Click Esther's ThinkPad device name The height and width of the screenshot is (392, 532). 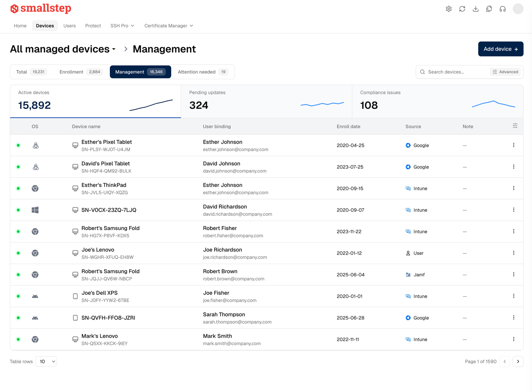point(104,185)
